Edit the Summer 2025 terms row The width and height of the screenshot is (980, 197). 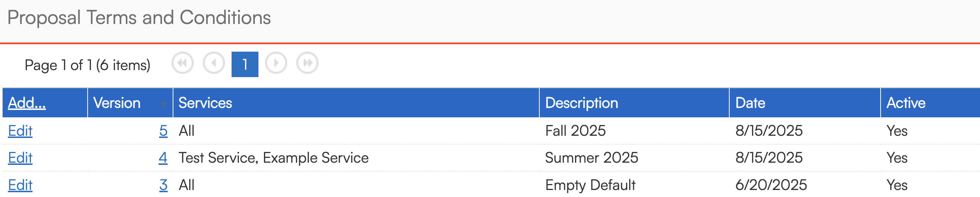[x=20, y=158]
